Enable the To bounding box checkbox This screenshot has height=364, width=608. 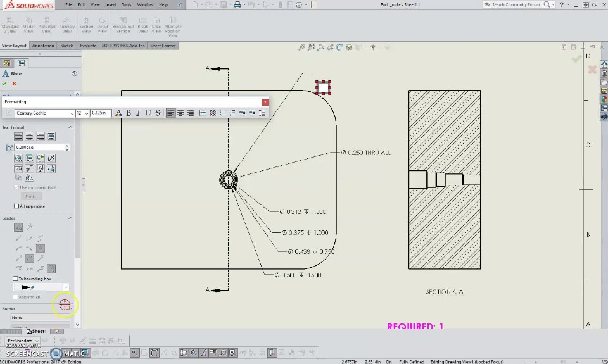pyautogui.click(x=15, y=279)
